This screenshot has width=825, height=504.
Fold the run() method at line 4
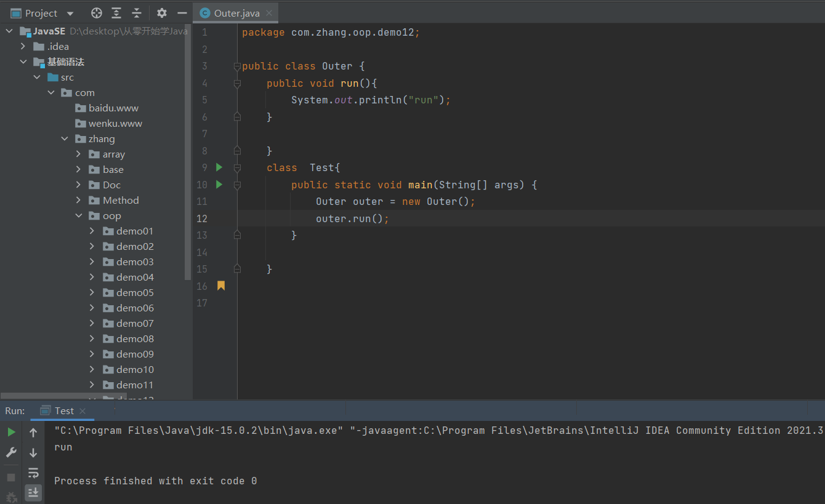pos(237,83)
